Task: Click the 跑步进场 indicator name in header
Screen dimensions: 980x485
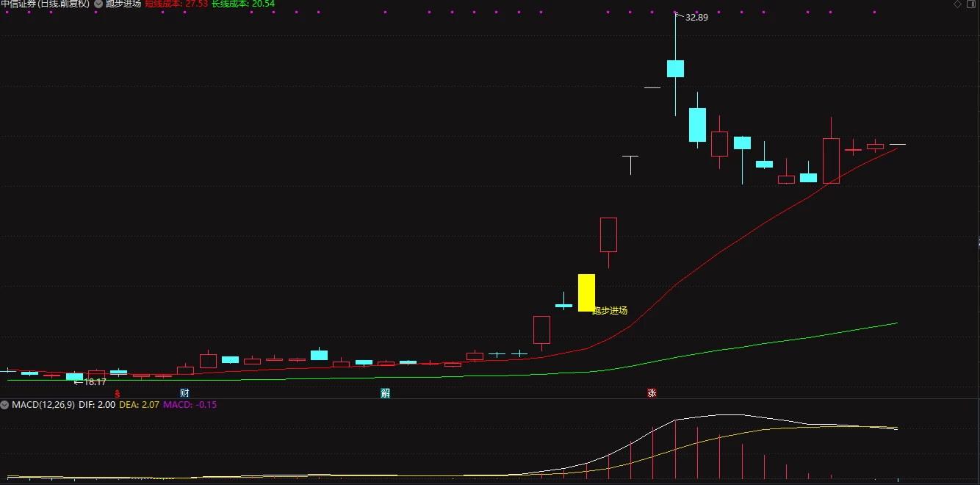Action: tap(123, 4)
